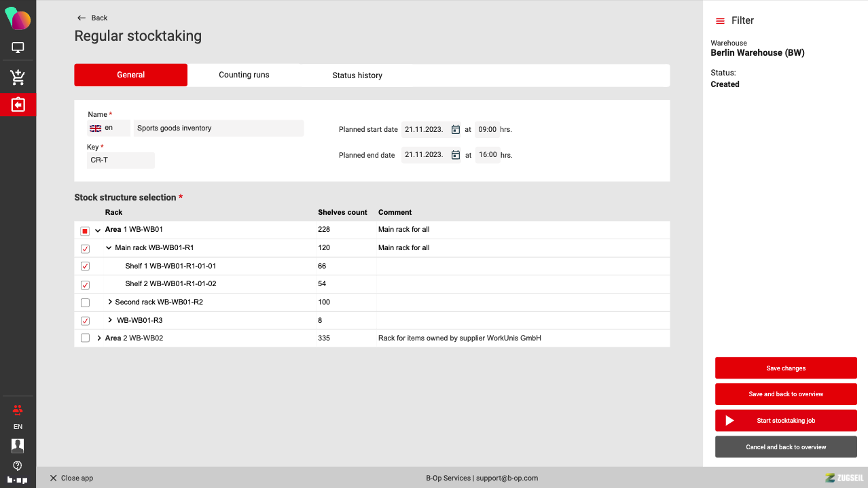Click the red users icon in sidebar
Image resolution: width=868 pixels, height=488 pixels.
[18, 409]
